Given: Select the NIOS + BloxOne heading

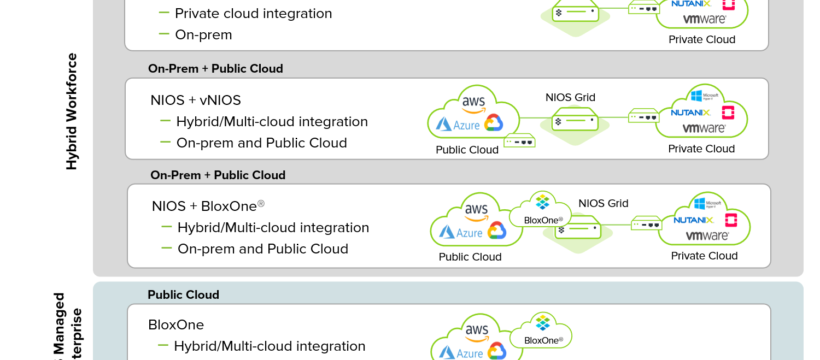Looking at the screenshot, I should [208, 206].
